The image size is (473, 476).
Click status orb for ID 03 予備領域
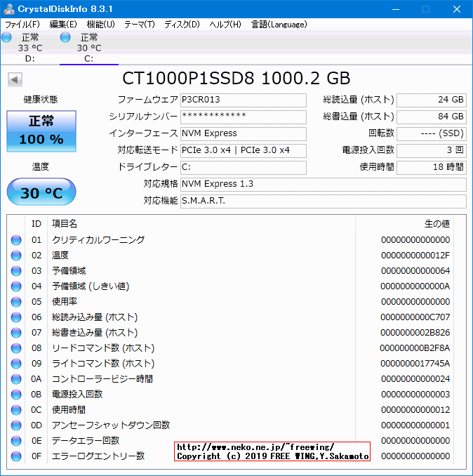16,271
